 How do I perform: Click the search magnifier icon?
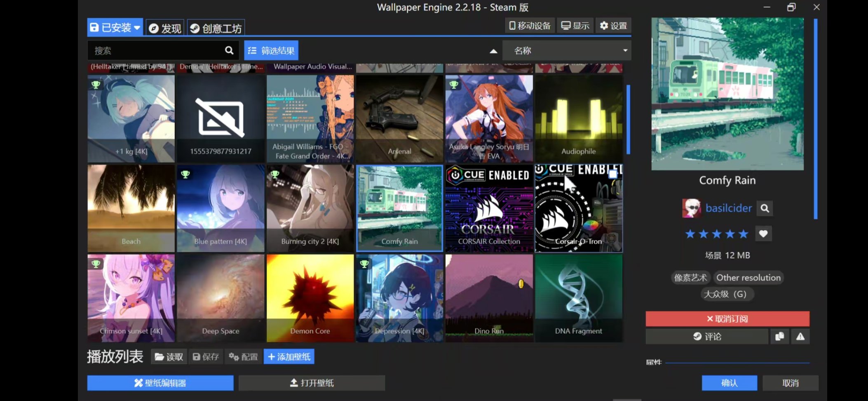(229, 50)
